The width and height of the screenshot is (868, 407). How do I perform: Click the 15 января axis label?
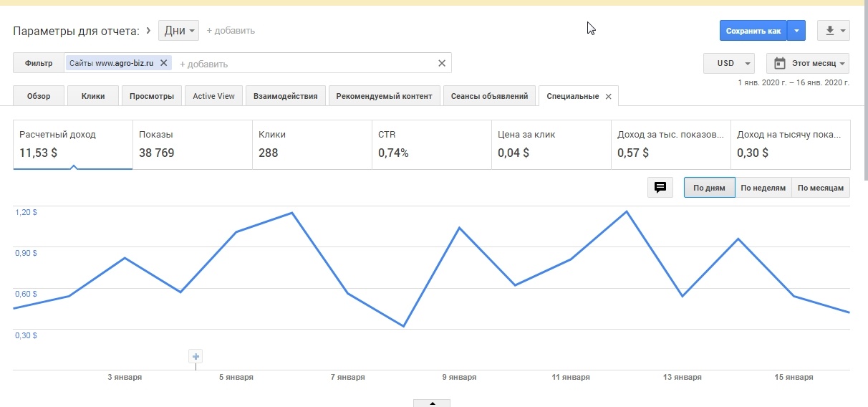(794, 377)
